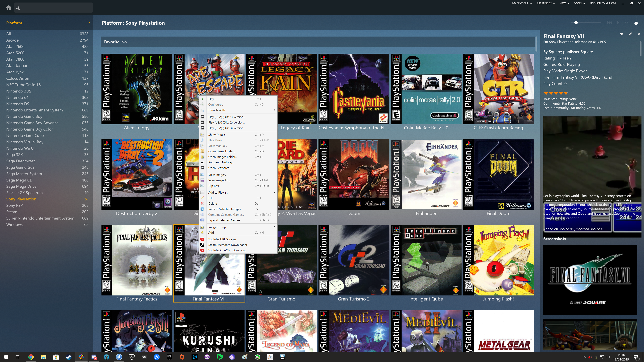Select the Edit entry in context menu
Image resolution: width=644 pixels, height=362 pixels.
pyautogui.click(x=238, y=198)
